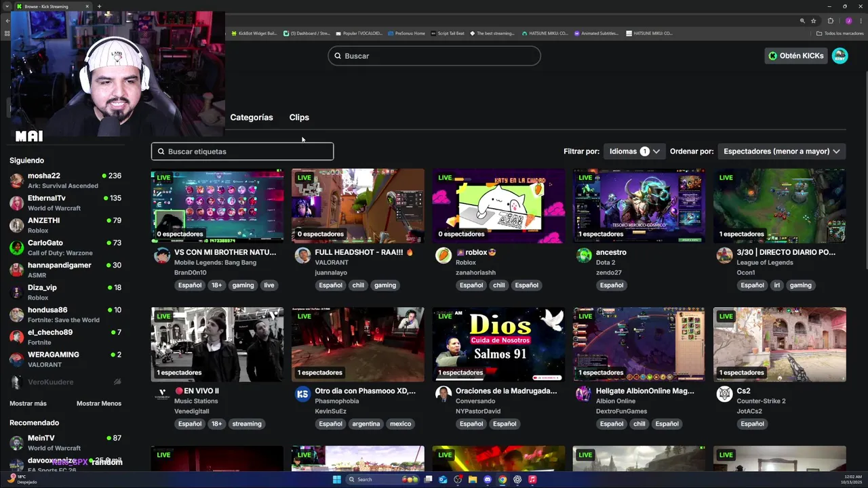The image size is (868, 488).
Task: Click NYPastorDavid streamer avatar
Action: [443, 394]
